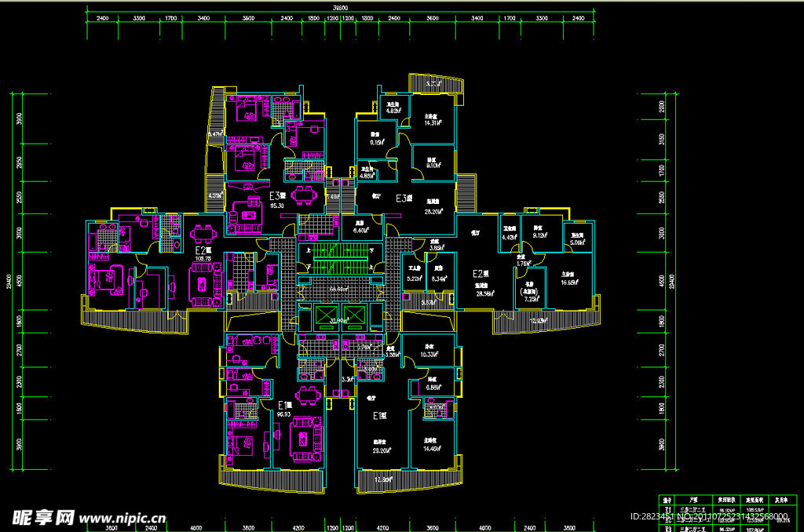Click the 9.10㎡ bedroom area text

(433, 166)
